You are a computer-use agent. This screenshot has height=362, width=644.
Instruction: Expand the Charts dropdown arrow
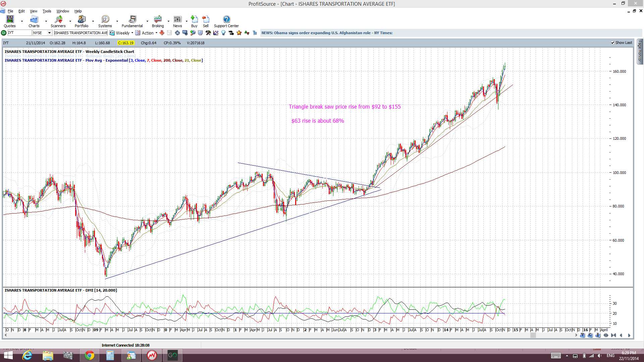coord(46,21)
